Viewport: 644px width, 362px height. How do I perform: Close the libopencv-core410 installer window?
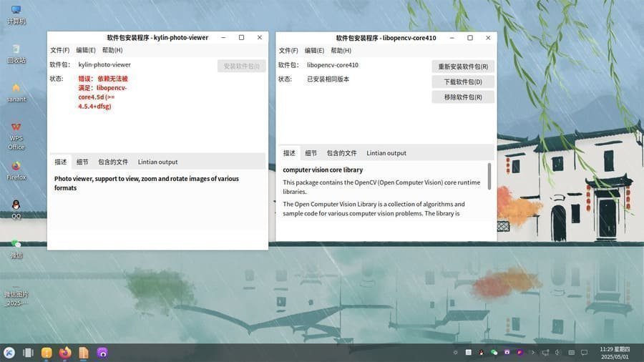488,38
